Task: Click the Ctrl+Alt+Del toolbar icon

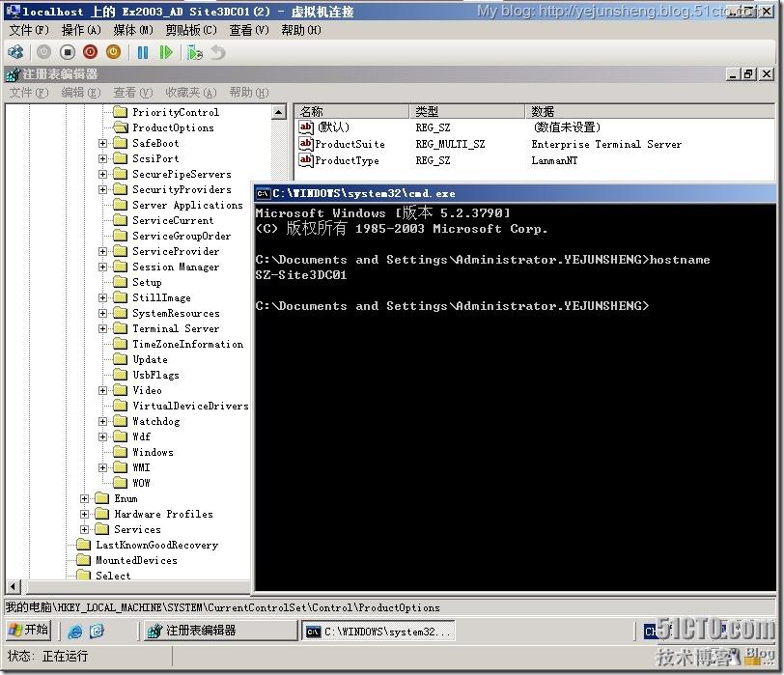Action: 15,52
